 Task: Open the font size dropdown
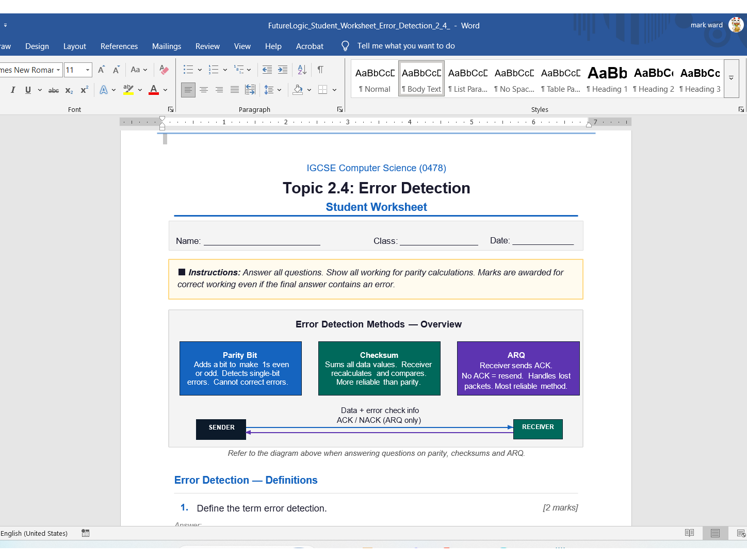[x=88, y=70]
